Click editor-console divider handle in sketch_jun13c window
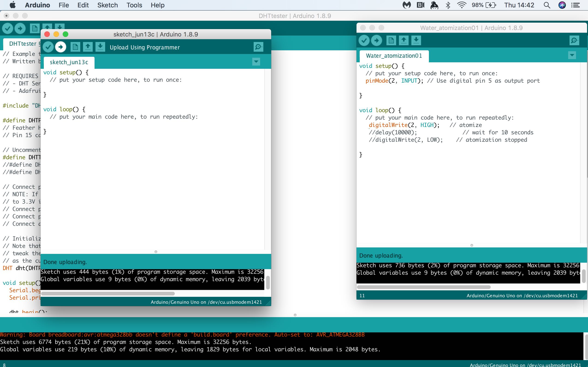 (x=156, y=252)
